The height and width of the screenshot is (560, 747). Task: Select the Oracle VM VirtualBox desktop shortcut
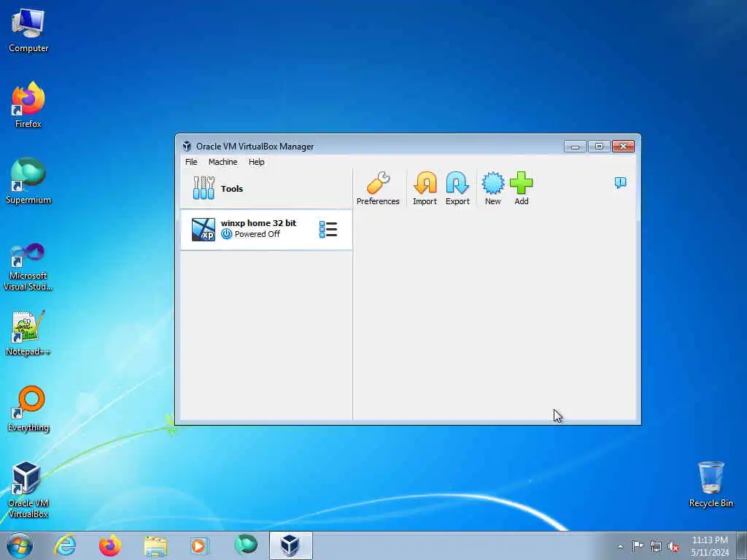pos(28,490)
